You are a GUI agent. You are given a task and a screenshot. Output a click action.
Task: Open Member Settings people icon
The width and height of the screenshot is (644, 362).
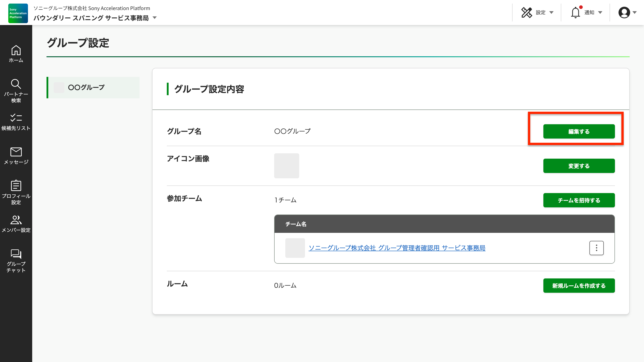pyautogui.click(x=16, y=220)
